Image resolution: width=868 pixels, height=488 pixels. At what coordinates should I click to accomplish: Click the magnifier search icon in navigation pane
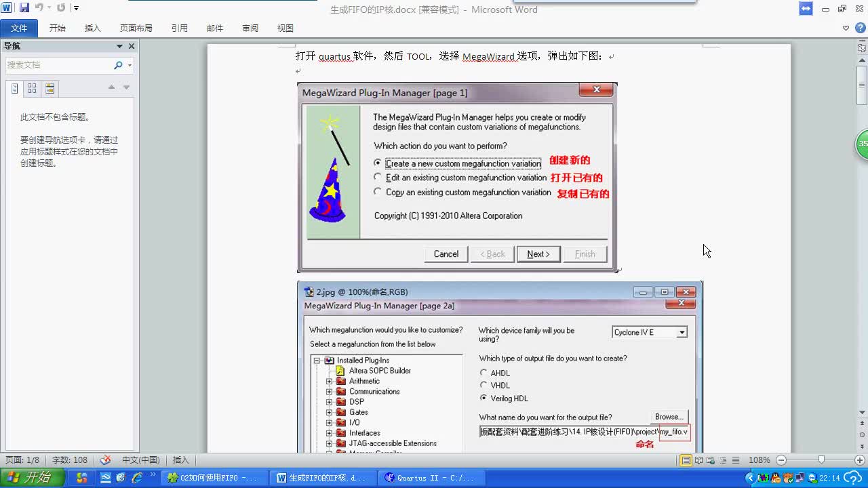(x=118, y=65)
